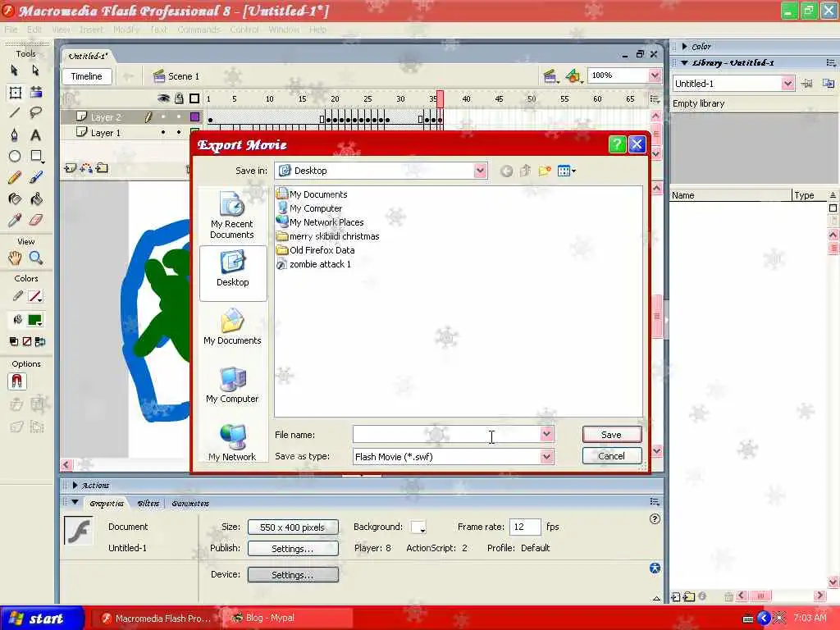
Task: Select the Eraser tool
Action: tap(35, 220)
